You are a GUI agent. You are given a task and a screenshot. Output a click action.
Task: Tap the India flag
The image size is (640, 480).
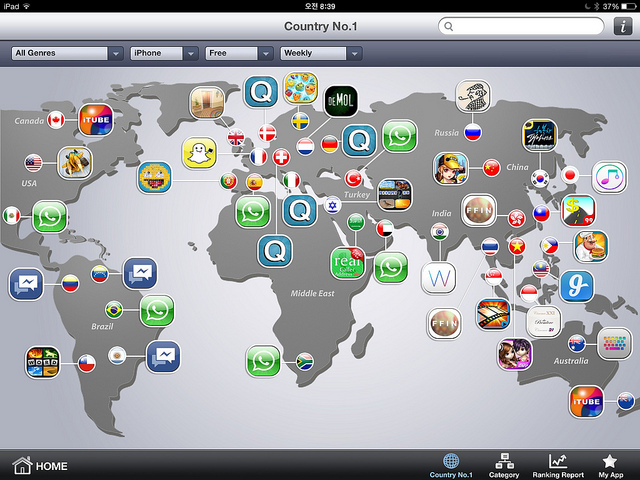tap(440, 232)
